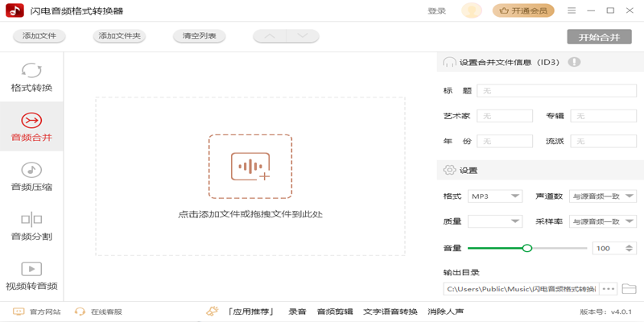
Task: Click the 录音 recording link
Action: pos(297,312)
